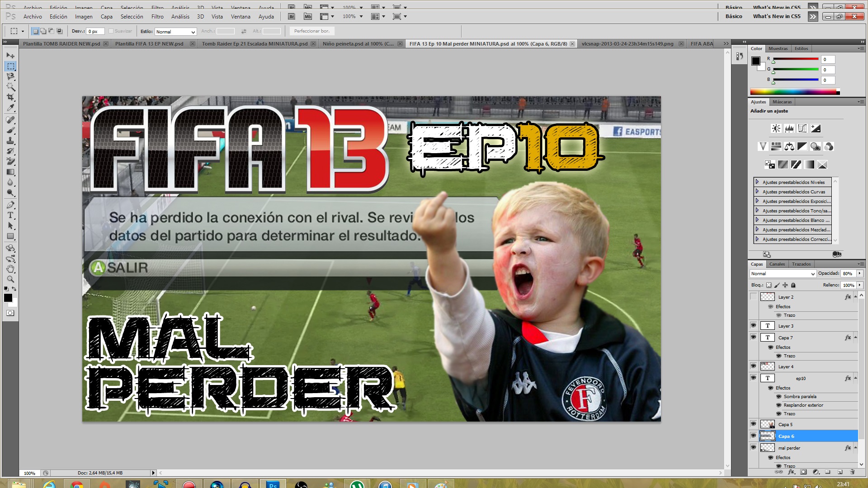Pick the Clone Stamp tool
This screenshot has height=488, width=868.
pos(10,141)
